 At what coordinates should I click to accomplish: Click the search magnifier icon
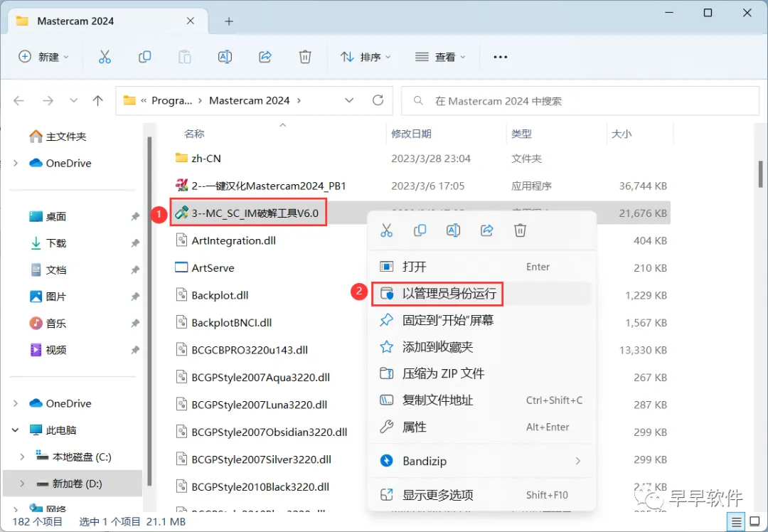click(x=418, y=101)
